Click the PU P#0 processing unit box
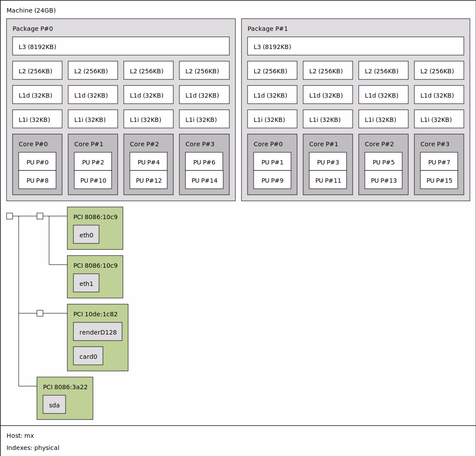Viewport: 476px width, 456px height. pyautogui.click(x=37, y=162)
